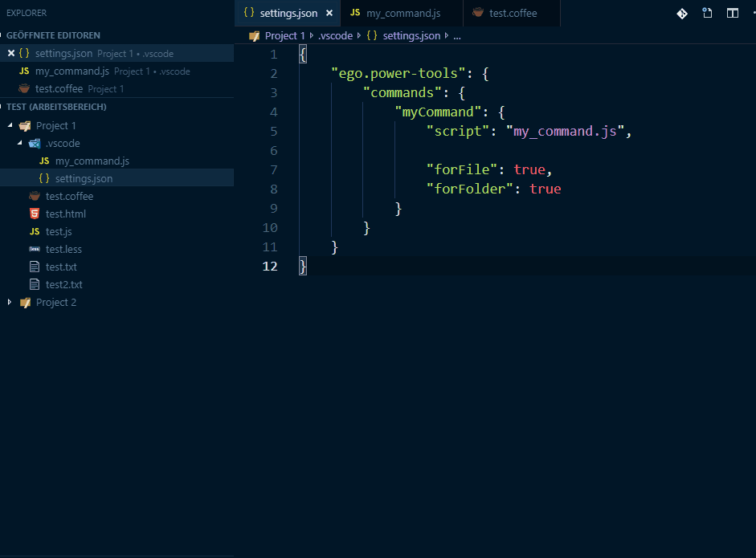Screen dimensions: 756x558
Task: Click .vscode in the breadcrumb
Action: point(335,35)
